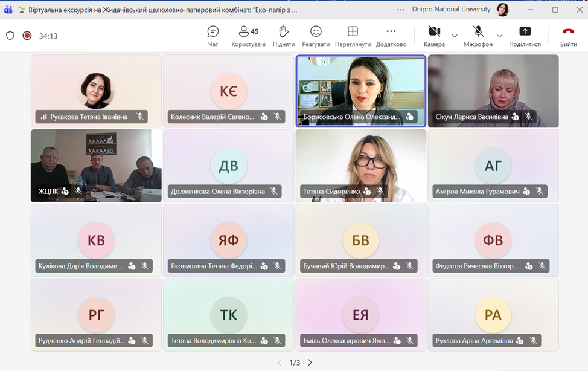
Task: Open the Реагувати reactions menu
Action: tap(316, 36)
